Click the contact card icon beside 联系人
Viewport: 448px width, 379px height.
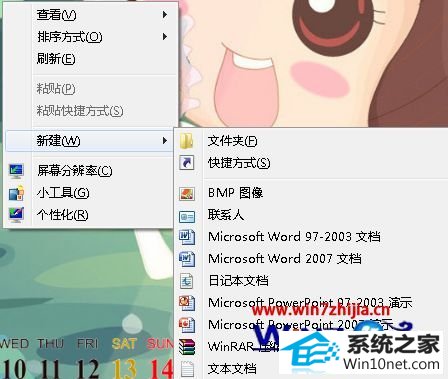point(187,217)
